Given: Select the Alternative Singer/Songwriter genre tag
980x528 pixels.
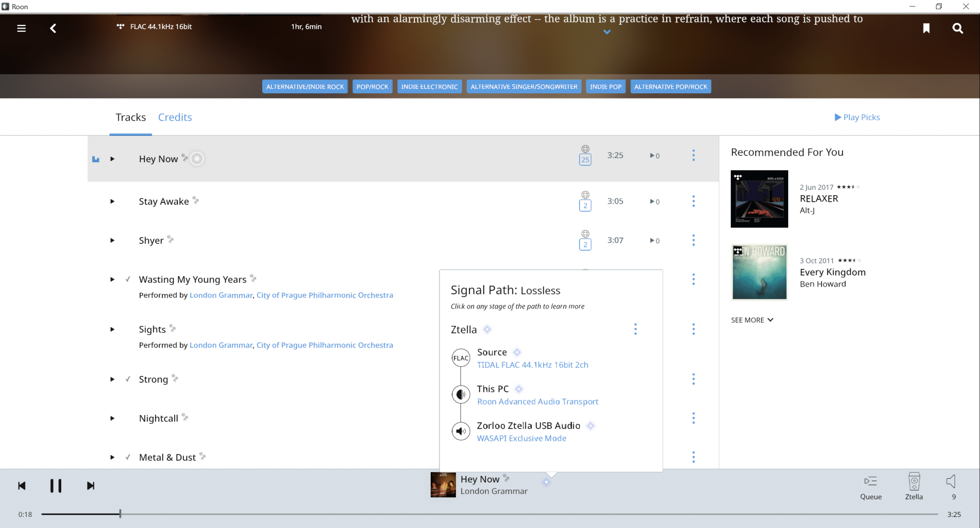Looking at the screenshot, I should 524,87.
